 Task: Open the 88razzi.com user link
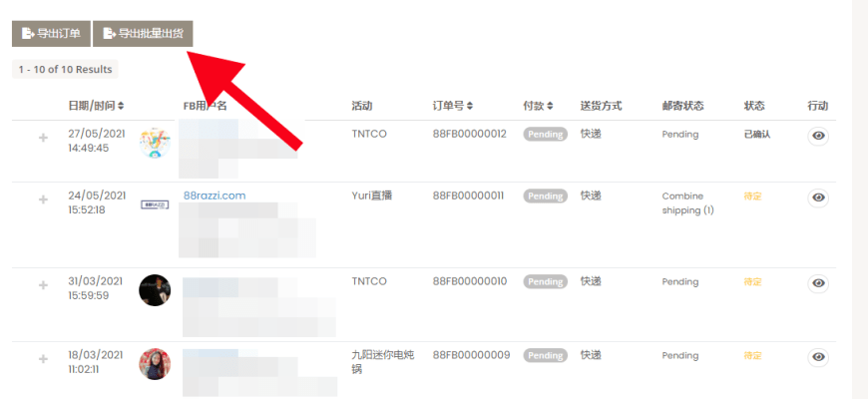click(215, 196)
